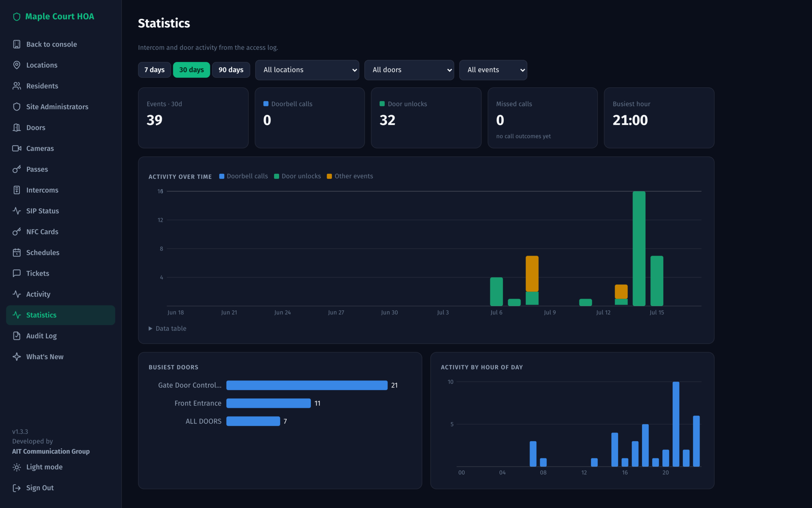Click the Light mode sun icon
Screen dimensions: 812x508
(x=16, y=467)
